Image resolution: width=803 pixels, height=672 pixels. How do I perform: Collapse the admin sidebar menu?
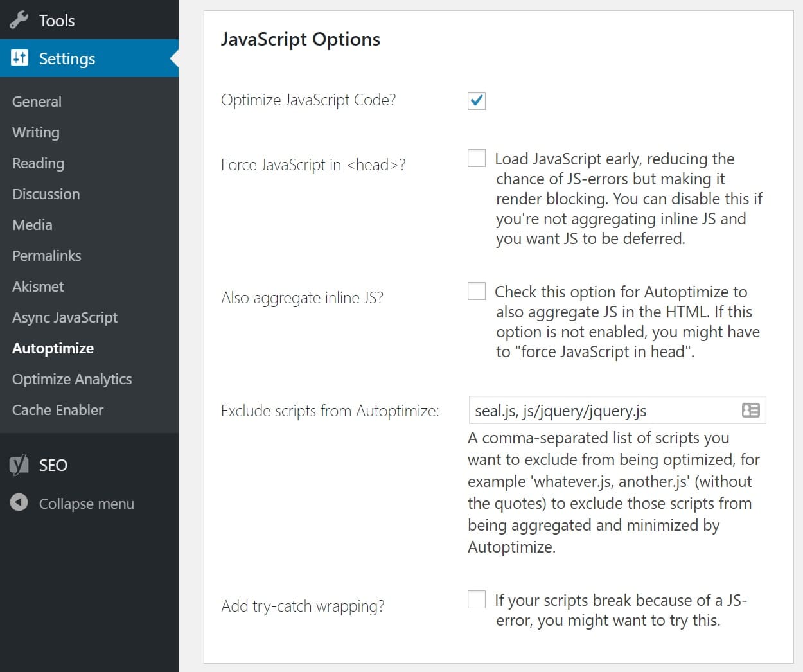pos(86,503)
